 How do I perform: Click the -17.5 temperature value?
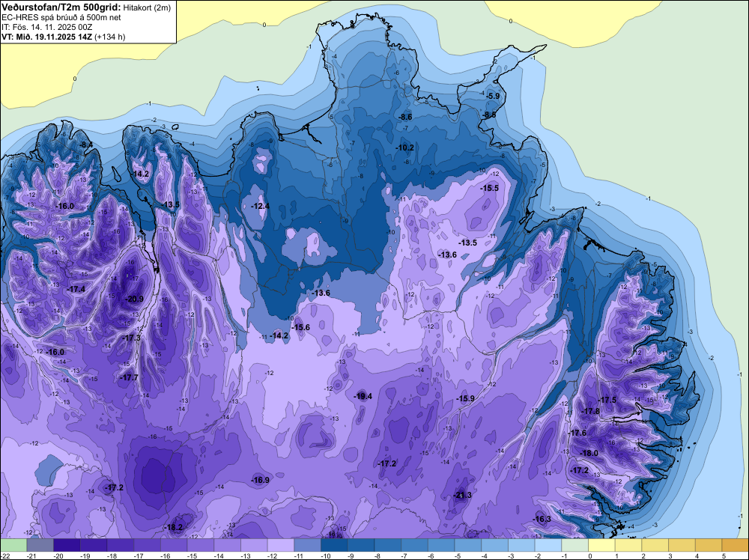(607, 400)
